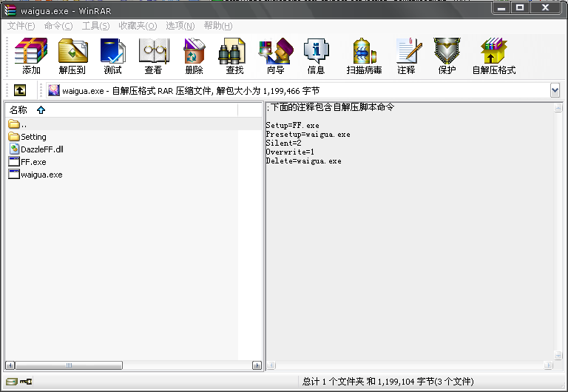Click file list scroll right arrow
Screen dimensions: 568x392
pos(257,365)
